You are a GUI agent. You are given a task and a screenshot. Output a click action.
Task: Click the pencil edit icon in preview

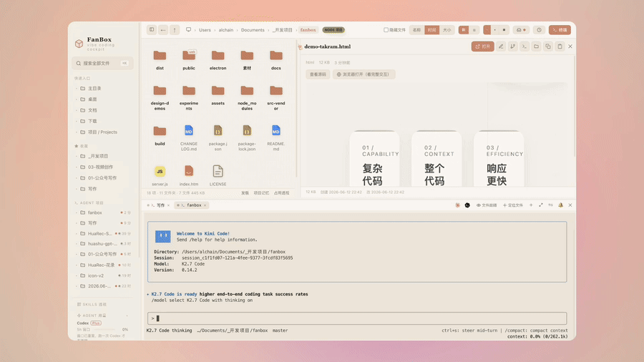501,47
